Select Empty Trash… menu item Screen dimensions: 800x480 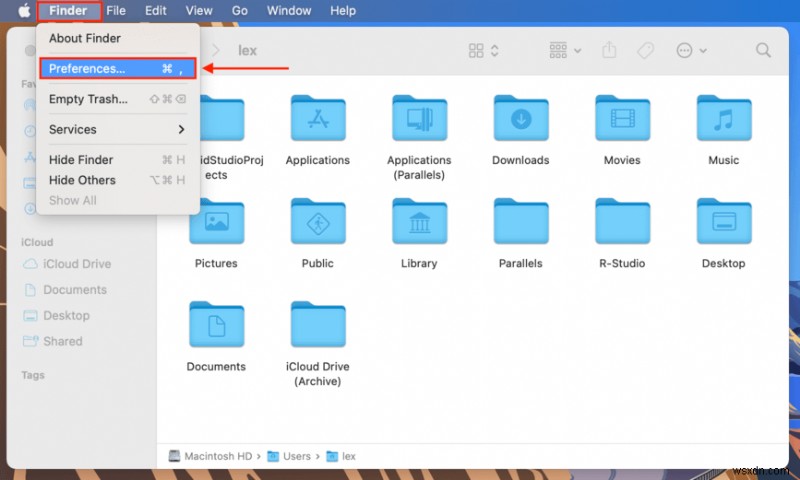click(118, 99)
